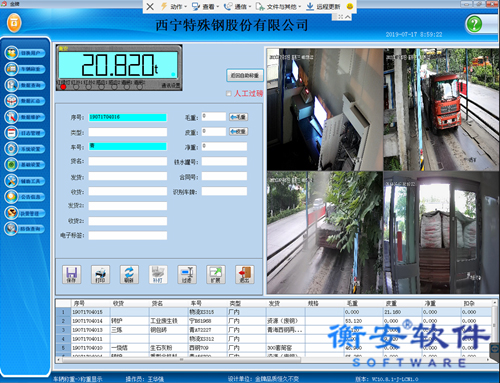Click the 收货 receiver input field
Screen dimensions: 500x383
click(128, 191)
